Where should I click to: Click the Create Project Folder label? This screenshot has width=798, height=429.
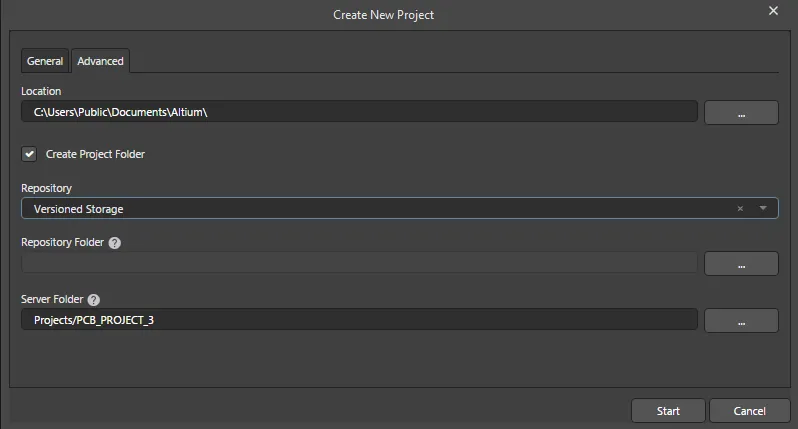95,154
